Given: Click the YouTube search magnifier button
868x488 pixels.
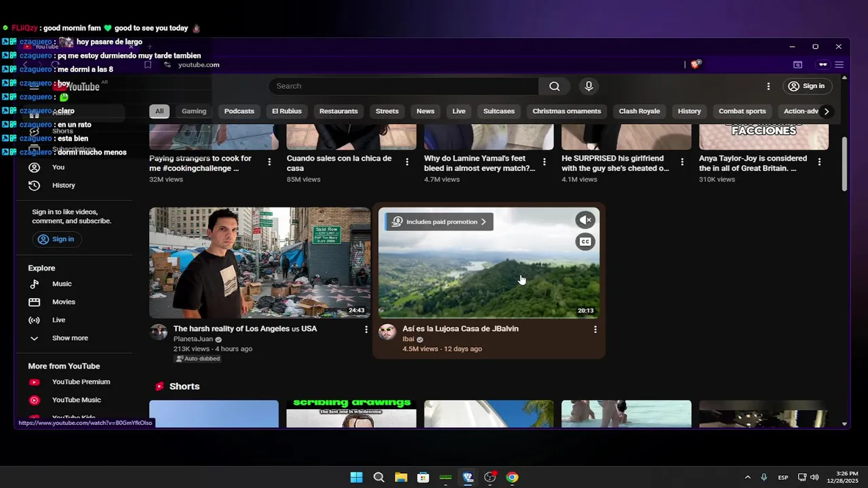Looking at the screenshot, I should tap(554, 86).
